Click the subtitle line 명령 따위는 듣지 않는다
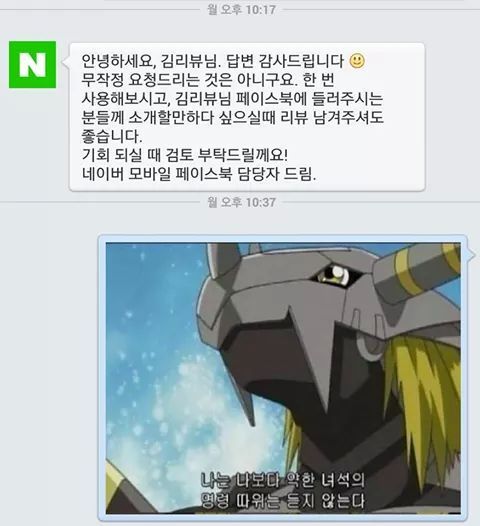Viewport: 480px width, 526px height. pos(283,501)
